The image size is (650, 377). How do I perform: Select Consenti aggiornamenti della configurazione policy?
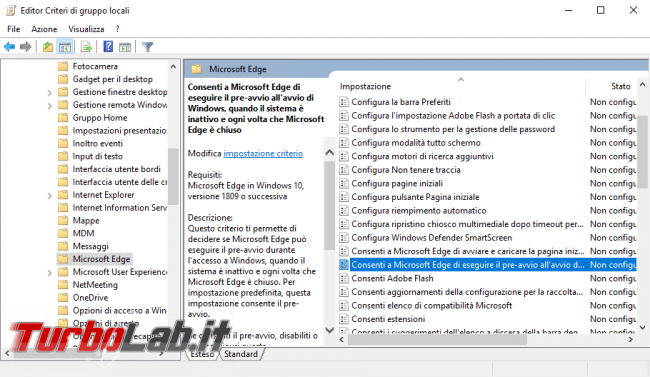coord(467,292)
